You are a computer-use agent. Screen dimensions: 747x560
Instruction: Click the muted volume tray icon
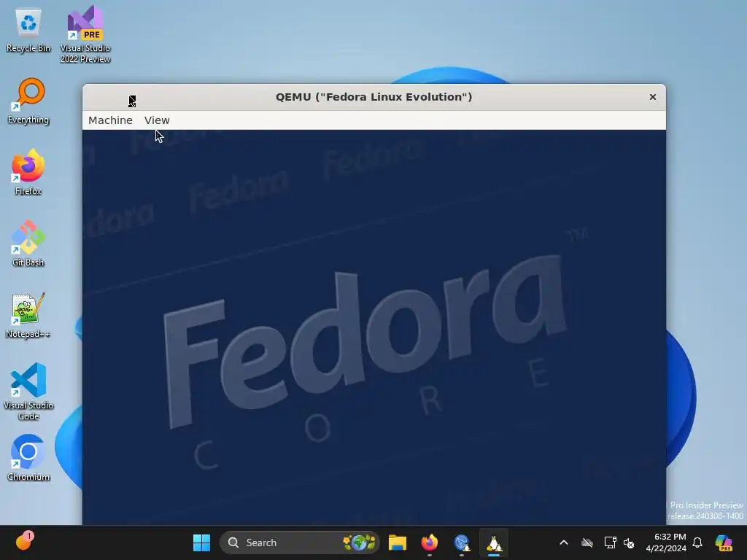629,543
